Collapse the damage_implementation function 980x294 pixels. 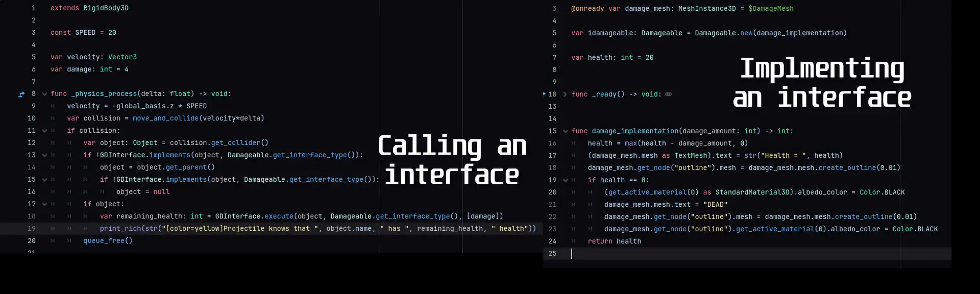click(x=565, y=131)
